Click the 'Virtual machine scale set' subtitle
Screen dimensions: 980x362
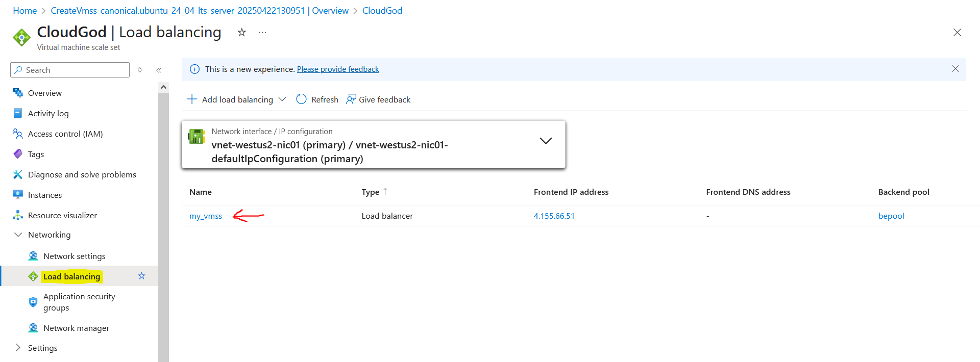point(79,47)
